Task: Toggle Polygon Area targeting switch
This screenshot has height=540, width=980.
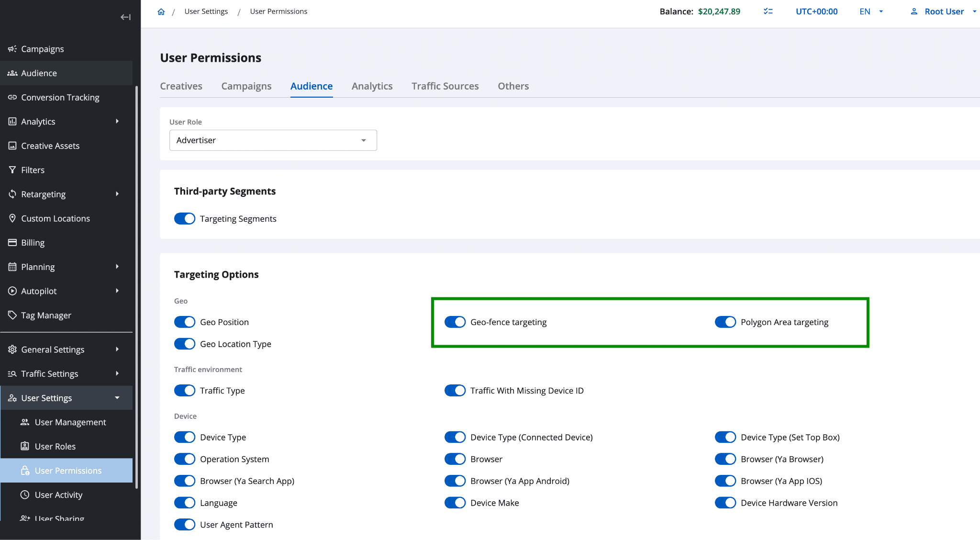Action: tap(725, 322)
